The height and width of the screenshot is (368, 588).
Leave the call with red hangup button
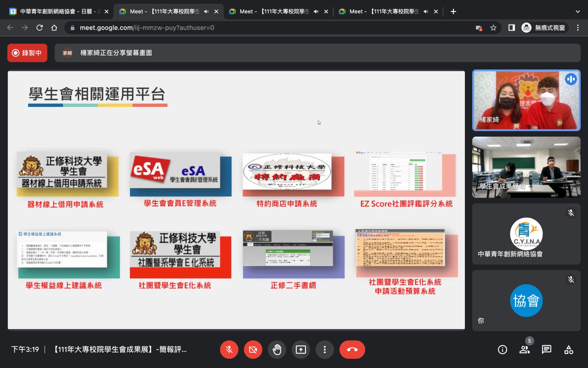[352, 350]
